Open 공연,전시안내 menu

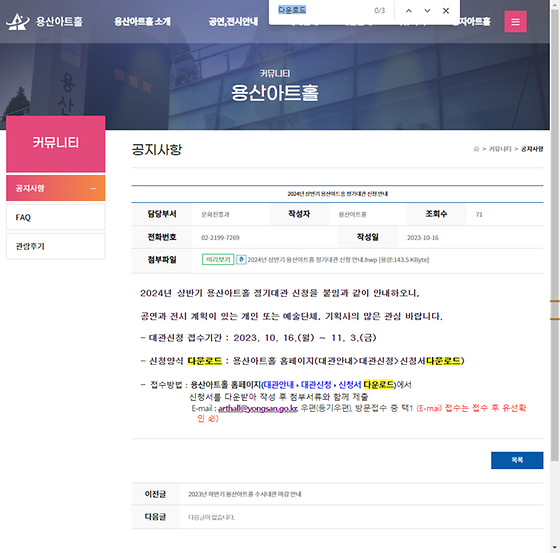point(233,22)
